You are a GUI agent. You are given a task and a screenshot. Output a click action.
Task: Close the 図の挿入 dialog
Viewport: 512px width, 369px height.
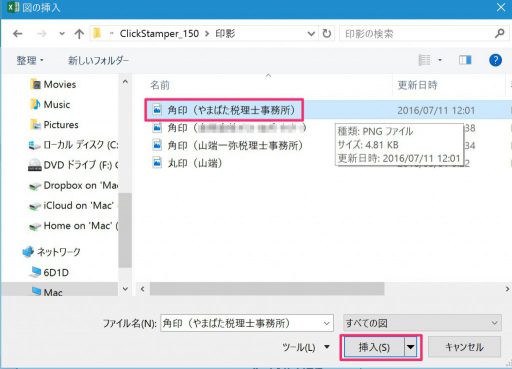coord(501,7)
